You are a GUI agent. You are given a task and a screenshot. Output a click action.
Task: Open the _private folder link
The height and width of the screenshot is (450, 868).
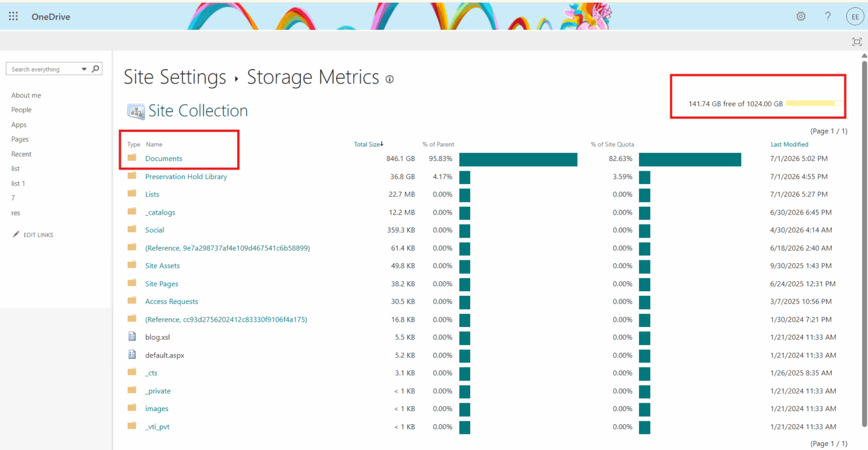pos(158,391)
